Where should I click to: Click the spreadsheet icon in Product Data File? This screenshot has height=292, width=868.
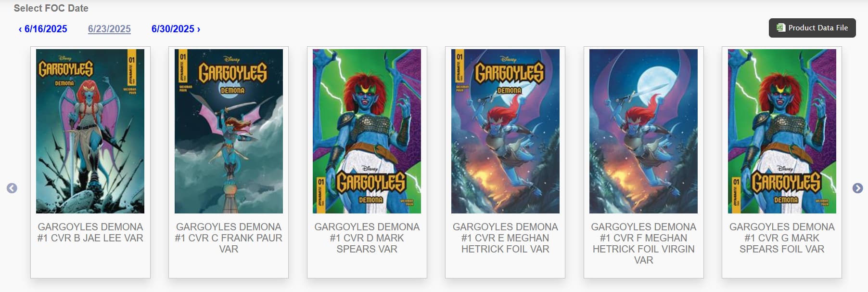coord(781,28)
